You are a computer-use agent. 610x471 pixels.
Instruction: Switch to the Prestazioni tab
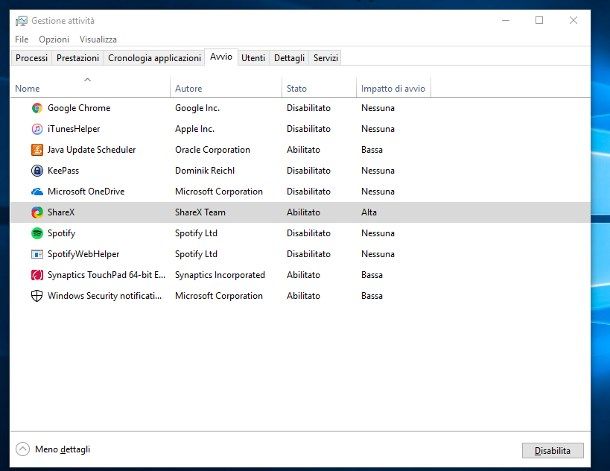[x=78, y=58]
